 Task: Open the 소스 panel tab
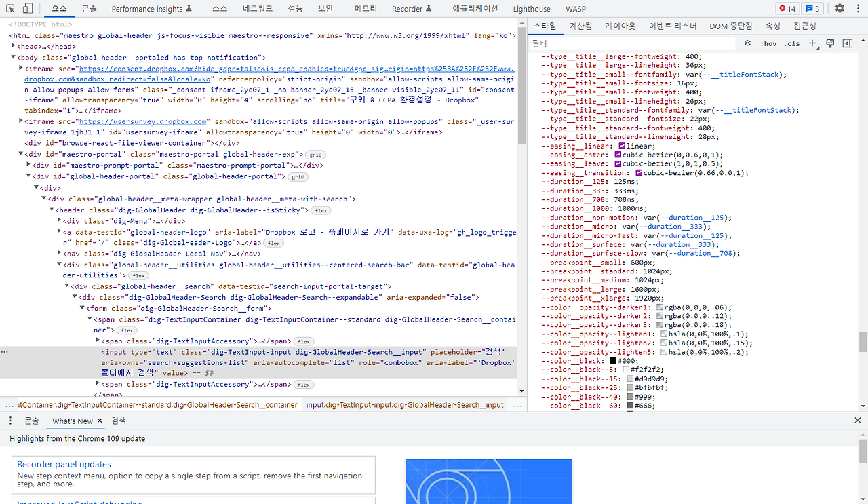tap(219, 9)
